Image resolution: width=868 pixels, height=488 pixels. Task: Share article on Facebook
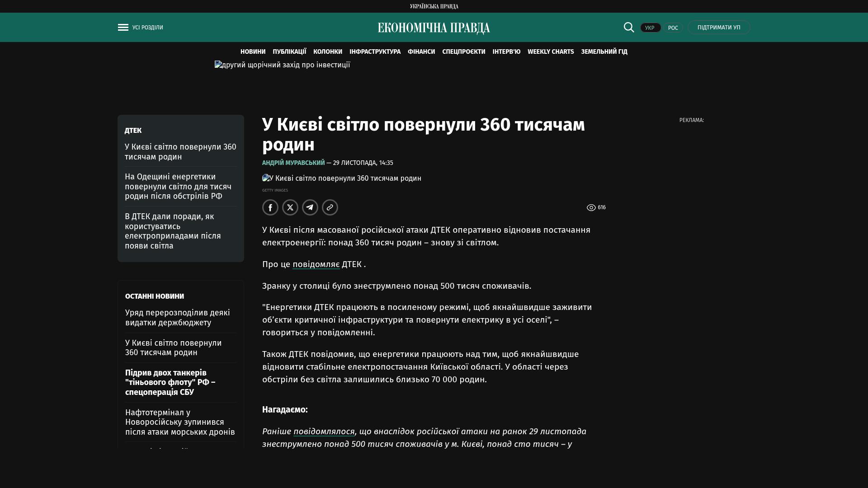point(270,207)
